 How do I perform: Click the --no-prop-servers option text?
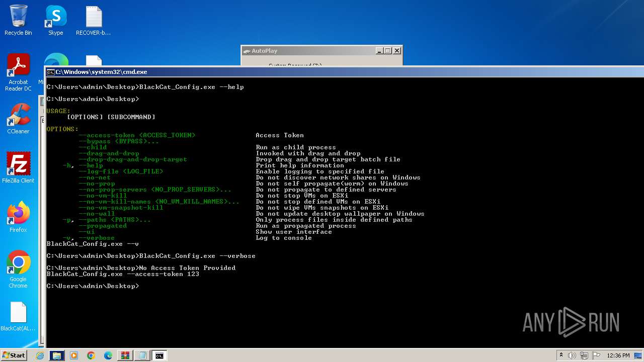point(155,190)
